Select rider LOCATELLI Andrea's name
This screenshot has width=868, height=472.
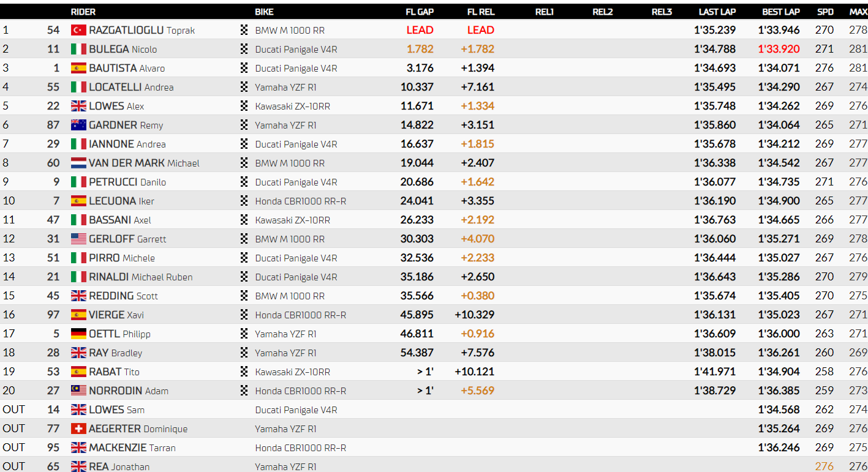point(131,87)
